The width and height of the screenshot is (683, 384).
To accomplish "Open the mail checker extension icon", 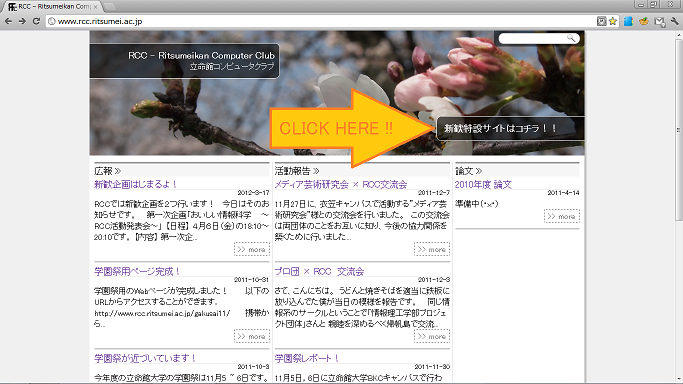I will click(660, 21).
